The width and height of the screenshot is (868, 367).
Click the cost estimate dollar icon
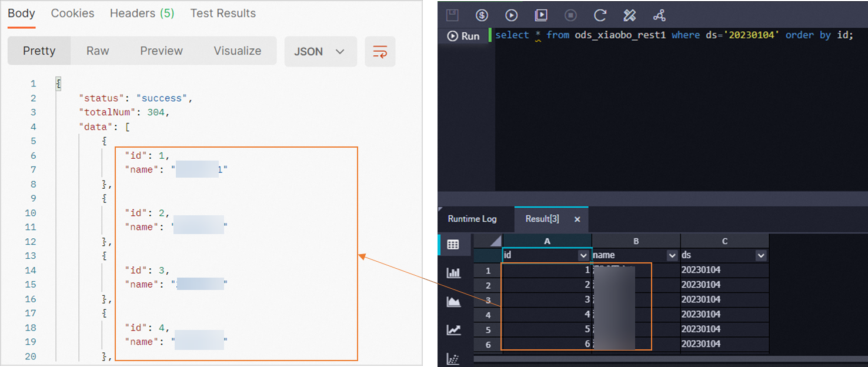pyautogui.click(x=482, y=15)
